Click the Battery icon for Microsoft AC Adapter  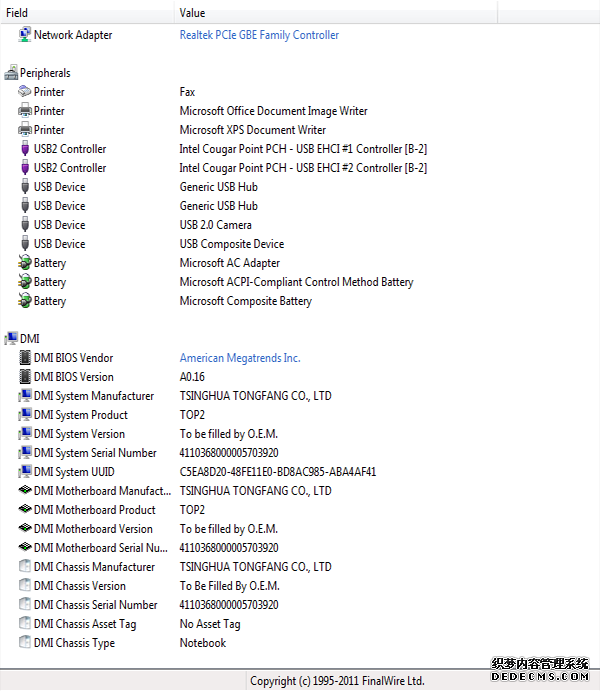click(25, 263)
